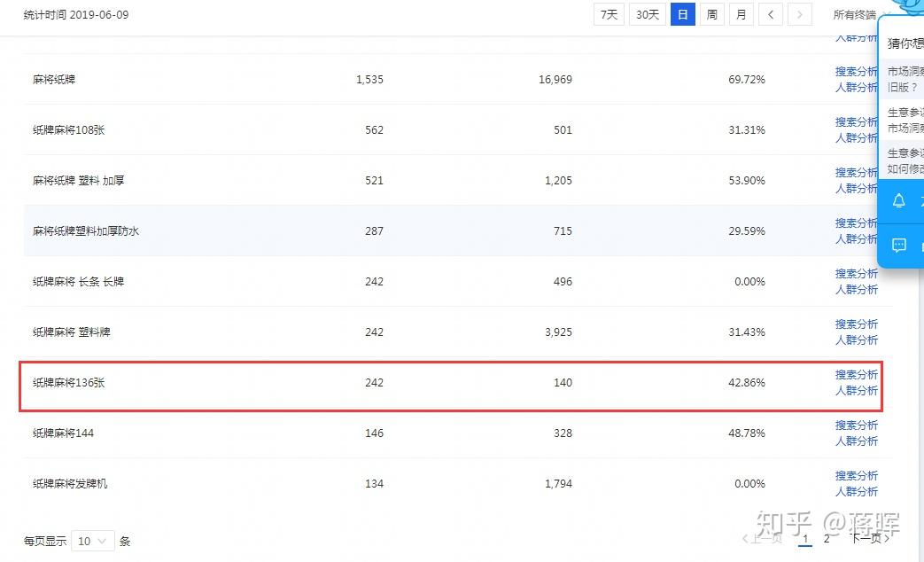
Task: Open 搜索分析 for 纸牌麻将136张
Action: [857, 374]
